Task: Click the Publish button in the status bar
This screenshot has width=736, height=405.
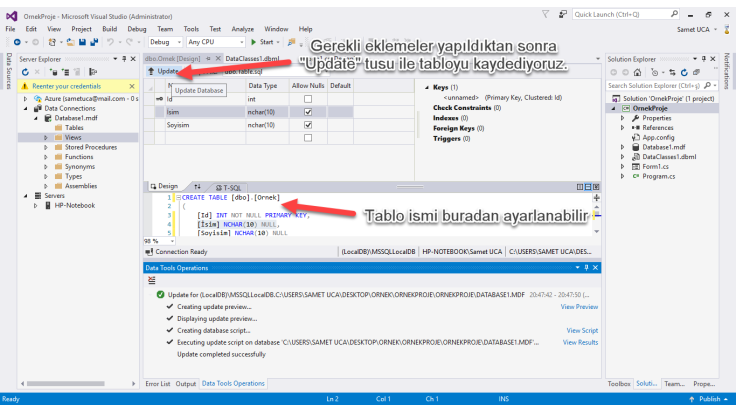Action: click(709, 399)
